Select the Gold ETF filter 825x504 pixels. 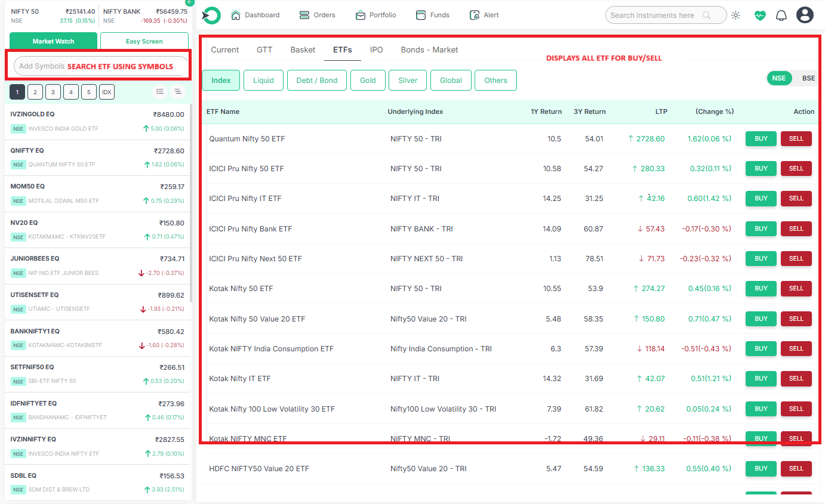[368, 80]
